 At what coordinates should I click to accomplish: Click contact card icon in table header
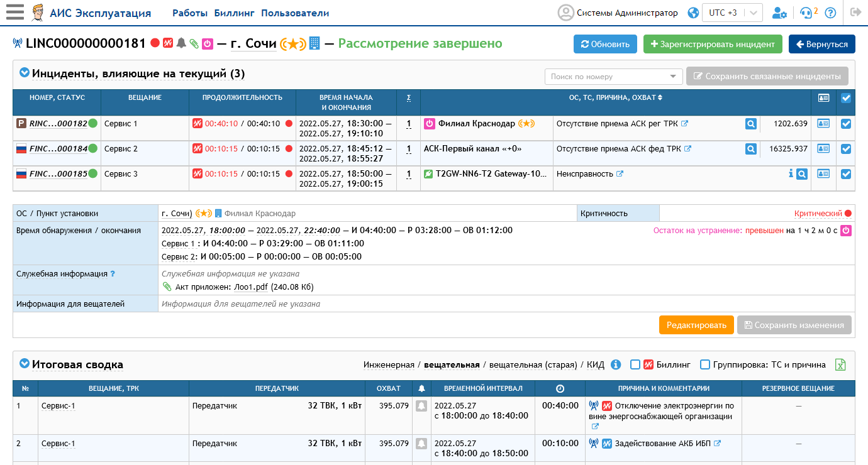(x=823, y=98)
